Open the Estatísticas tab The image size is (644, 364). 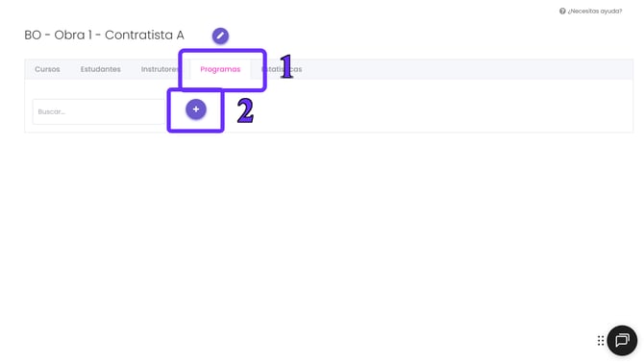coord(282,69)
